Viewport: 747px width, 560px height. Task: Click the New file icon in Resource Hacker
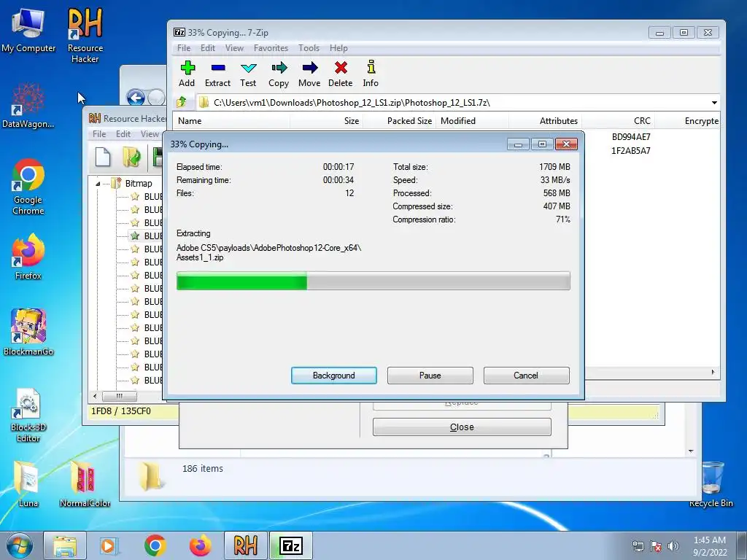[103, 157]
